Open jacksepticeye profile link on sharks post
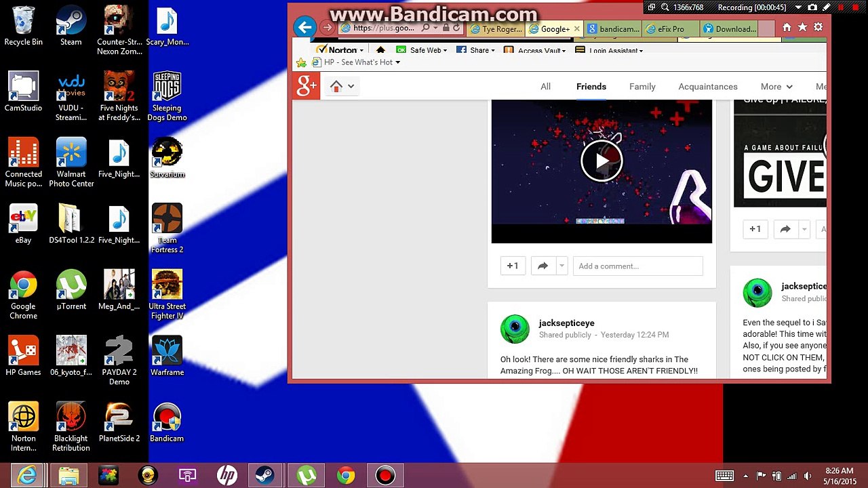This screenshot has height=488, width=868. [566, 323]
